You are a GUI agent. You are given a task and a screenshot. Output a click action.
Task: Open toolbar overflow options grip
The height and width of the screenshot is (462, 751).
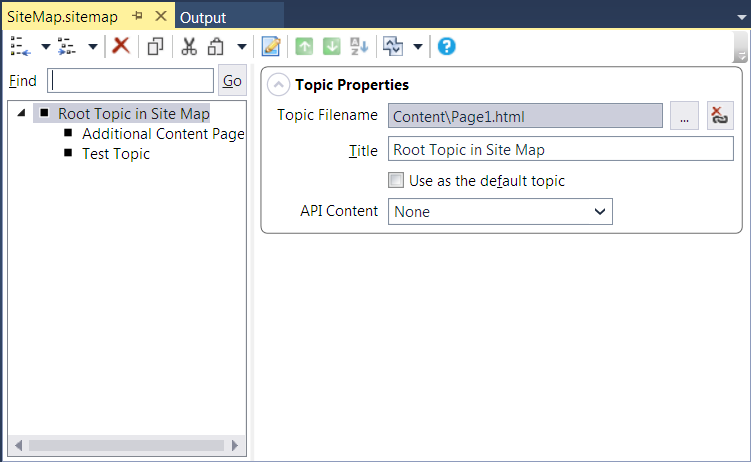740,47
